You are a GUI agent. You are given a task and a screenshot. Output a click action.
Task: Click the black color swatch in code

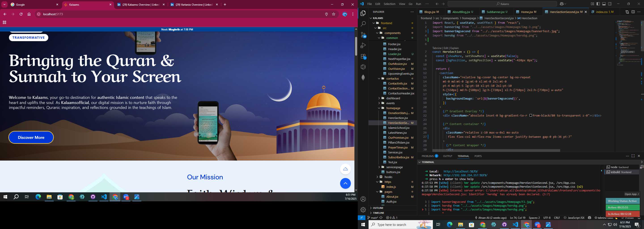coord(531,115)
